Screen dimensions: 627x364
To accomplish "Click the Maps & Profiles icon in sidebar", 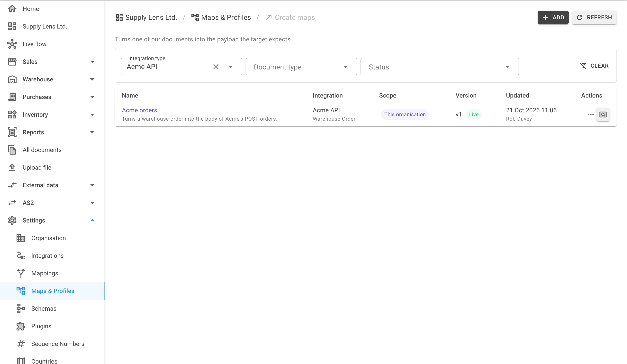I will click(21, 291).
